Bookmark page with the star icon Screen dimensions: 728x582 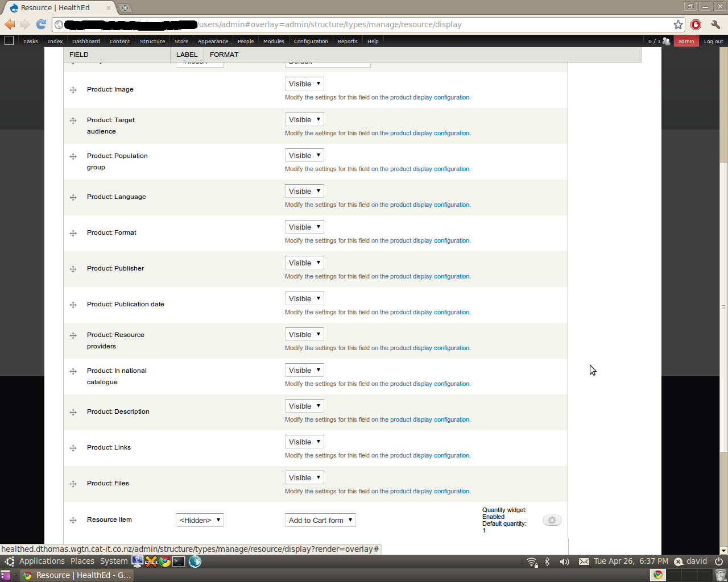coord(678,24)
